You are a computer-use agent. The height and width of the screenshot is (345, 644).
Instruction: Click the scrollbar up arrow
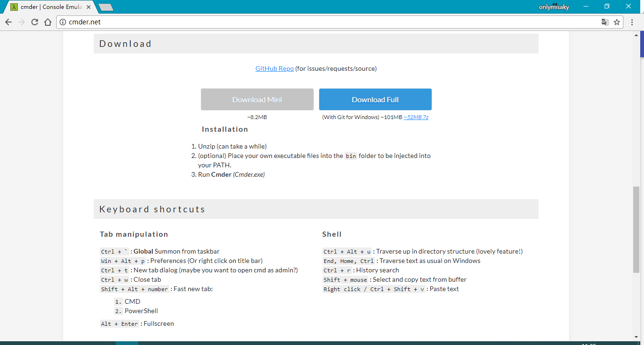(636, 36)
